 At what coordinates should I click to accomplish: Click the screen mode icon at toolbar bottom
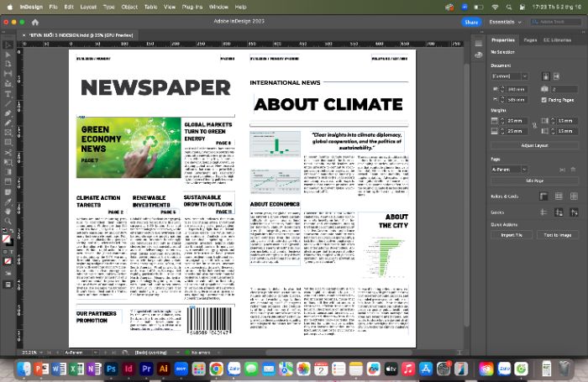[8, 285]
